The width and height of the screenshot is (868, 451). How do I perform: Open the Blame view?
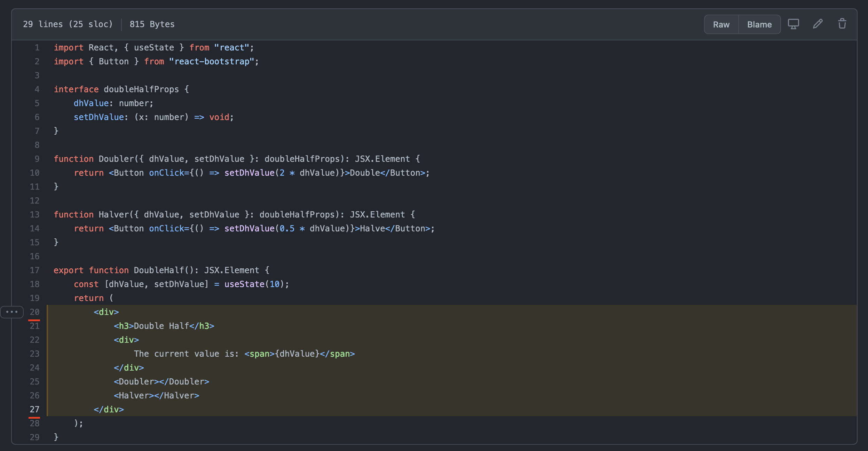click(x=759, y=24)
